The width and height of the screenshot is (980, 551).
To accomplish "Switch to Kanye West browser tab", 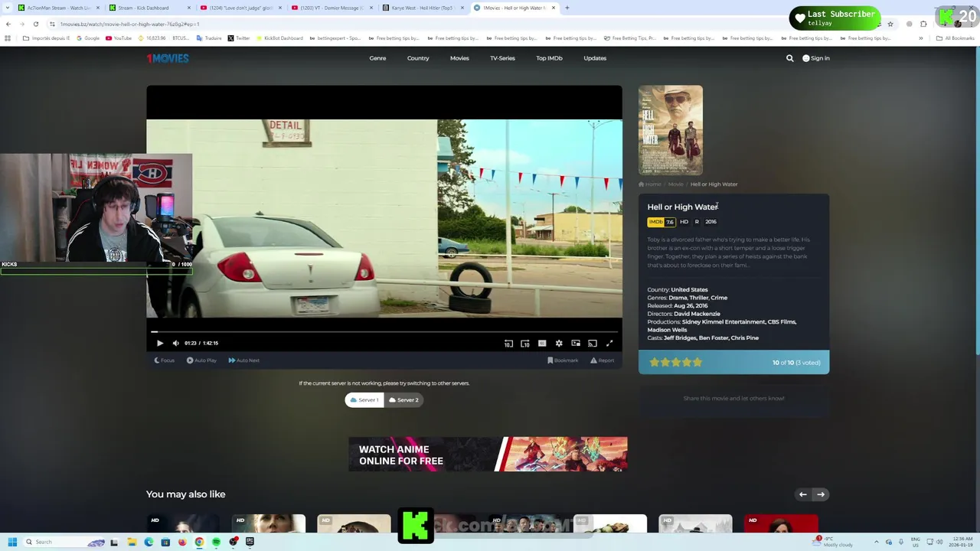I will 423,8.
